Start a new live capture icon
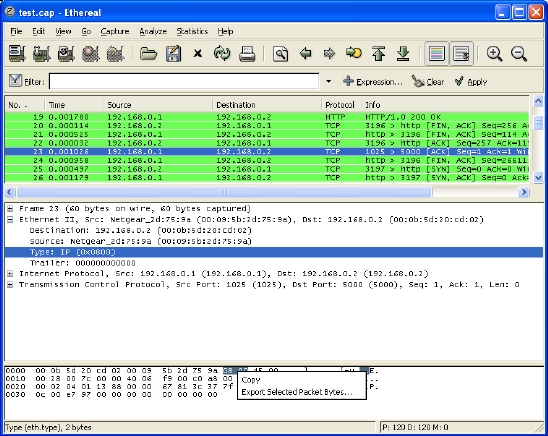The height and width of the screenshot is (436, 548). (66, 53)
